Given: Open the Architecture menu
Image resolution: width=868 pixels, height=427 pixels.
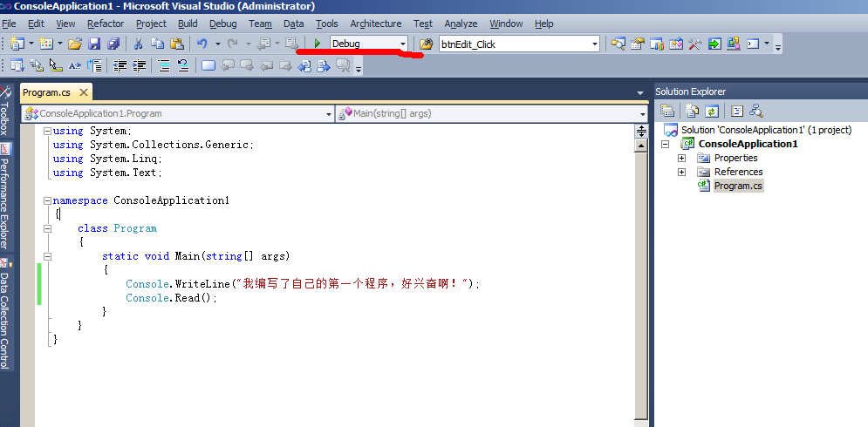Looking at the screenshot, I should (x=376, y=24).
